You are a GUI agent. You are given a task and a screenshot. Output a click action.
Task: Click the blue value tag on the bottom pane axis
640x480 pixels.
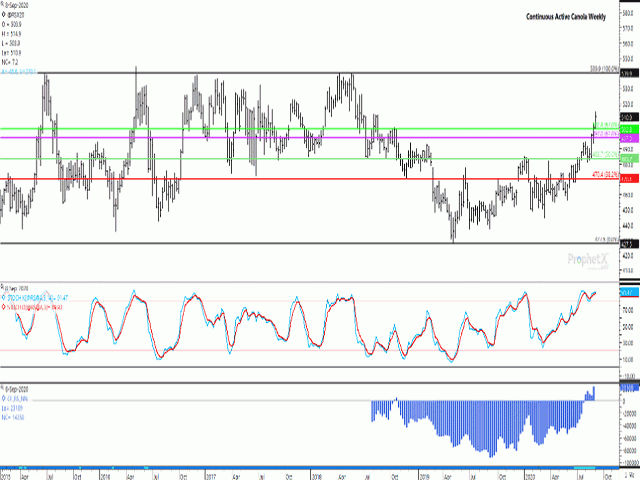tap(629, 388)
